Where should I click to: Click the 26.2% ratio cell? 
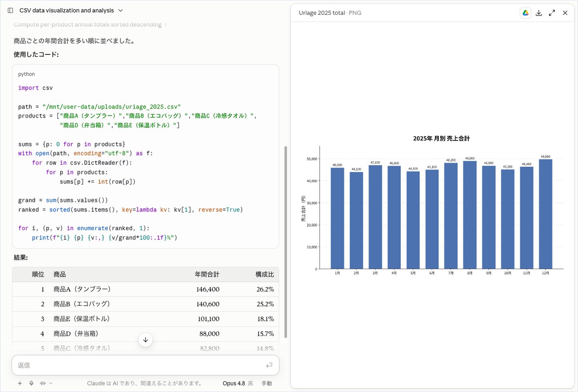click(265, 289)
